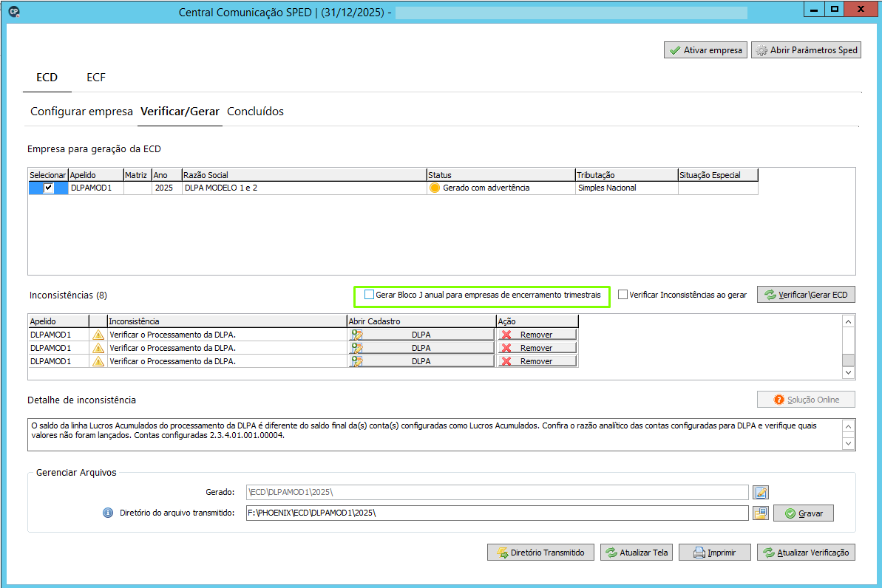Click detail text scroll up arrow
882x588 pixels.
click(848, 427)
